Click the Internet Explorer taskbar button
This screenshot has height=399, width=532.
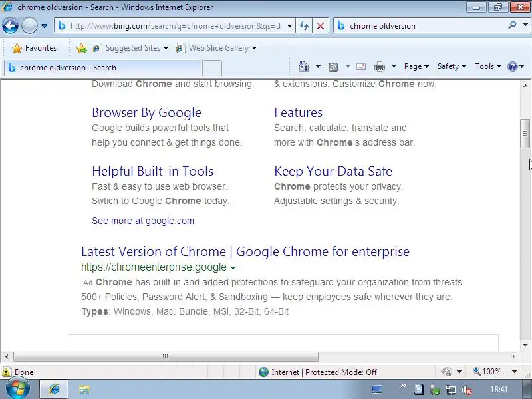[55, 389]
